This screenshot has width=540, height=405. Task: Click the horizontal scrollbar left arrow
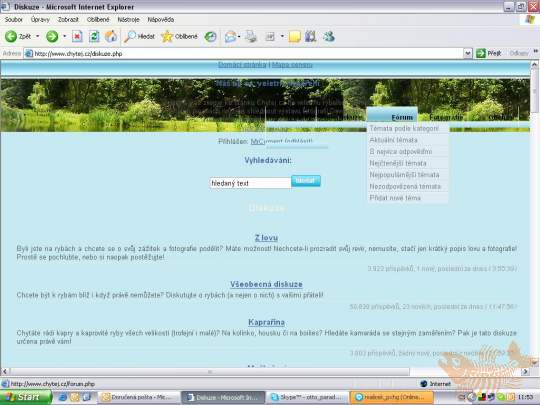4,372
